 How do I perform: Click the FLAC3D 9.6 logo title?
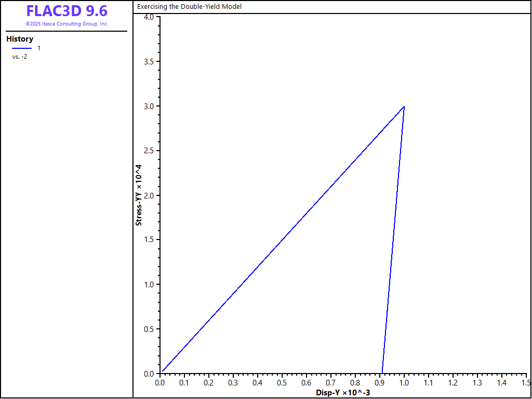(x=66, y=11)
